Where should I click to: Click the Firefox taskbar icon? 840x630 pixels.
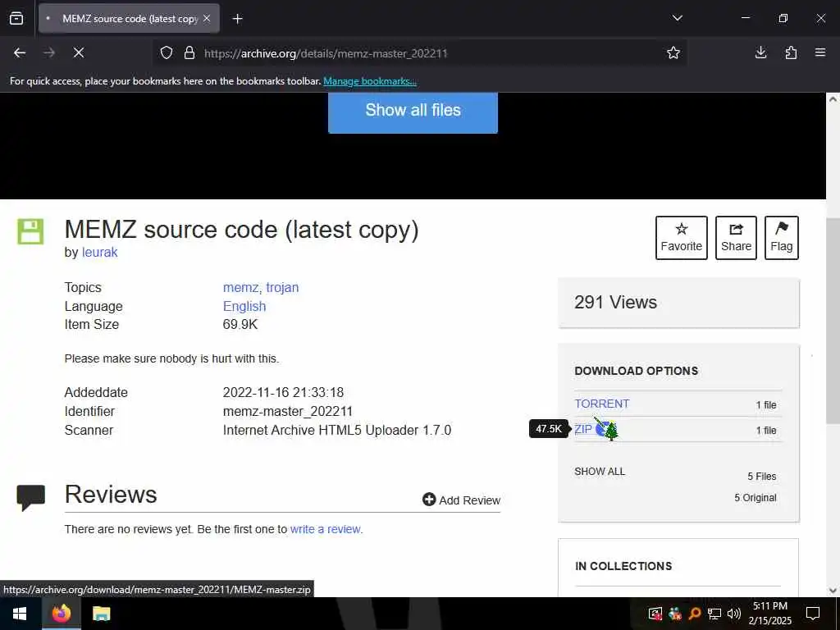[61, 614]
